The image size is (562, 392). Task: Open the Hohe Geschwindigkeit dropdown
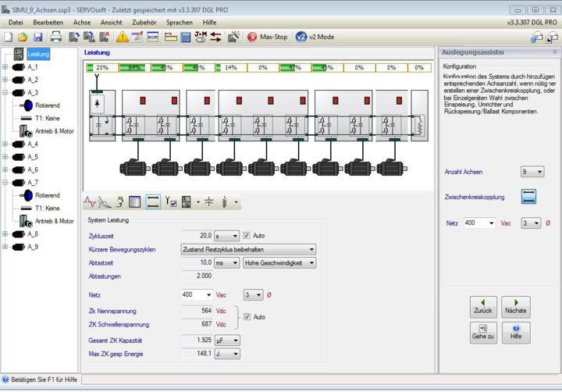279,263
